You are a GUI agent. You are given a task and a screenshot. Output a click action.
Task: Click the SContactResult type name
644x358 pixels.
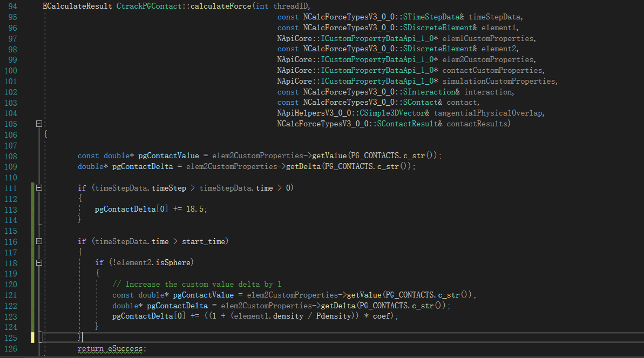[x=408, y=124]
